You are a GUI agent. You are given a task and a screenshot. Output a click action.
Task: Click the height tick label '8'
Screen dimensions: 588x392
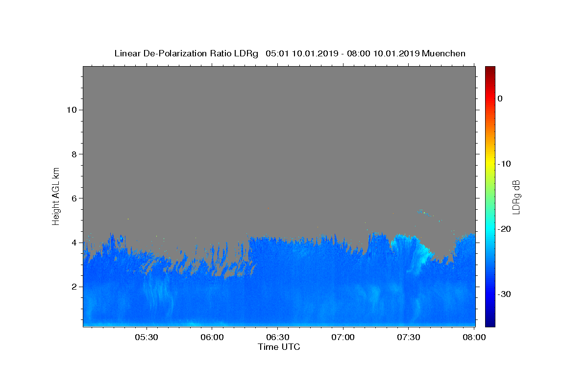coord(73,154)
